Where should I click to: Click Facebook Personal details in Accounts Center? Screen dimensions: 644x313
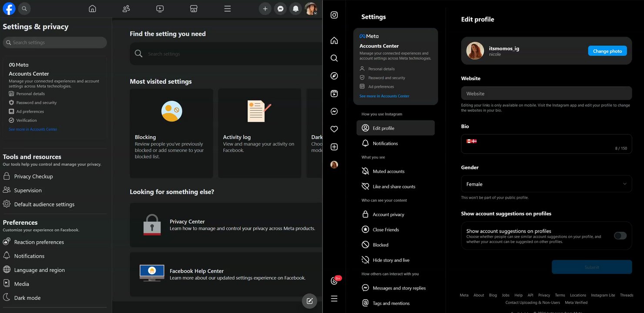pos(27,94)
